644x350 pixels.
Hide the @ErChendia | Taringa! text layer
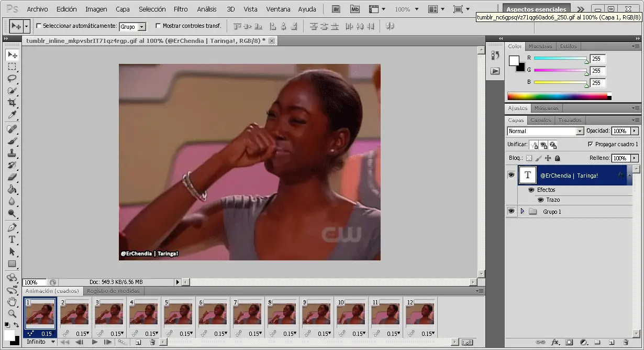tap(511, 175)
